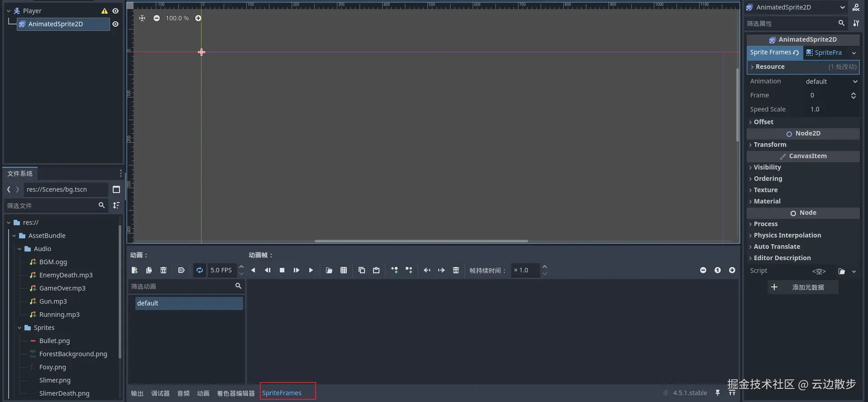Open the SpriteFrames bottom panel tab

click(282, 393)
